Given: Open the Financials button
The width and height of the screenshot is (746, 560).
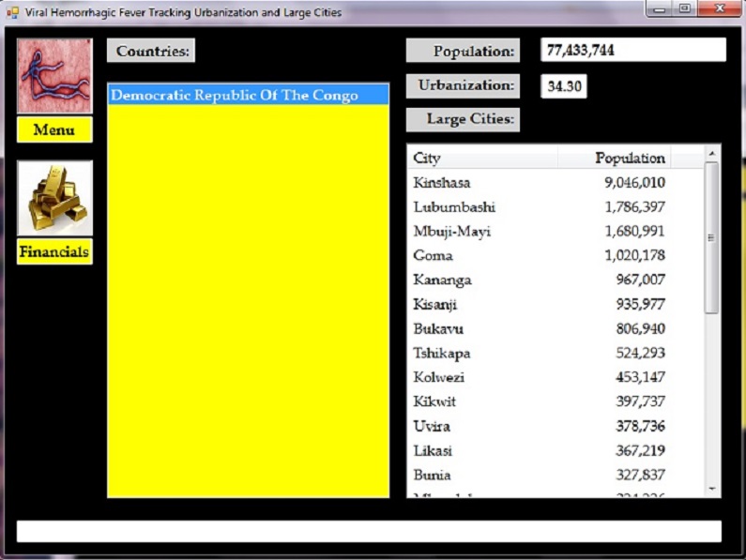Looking at the screenshot, I should click(x=54, y=251).
